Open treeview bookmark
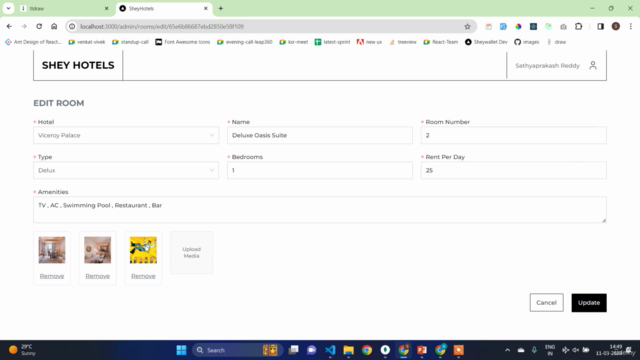 (402, 42)
